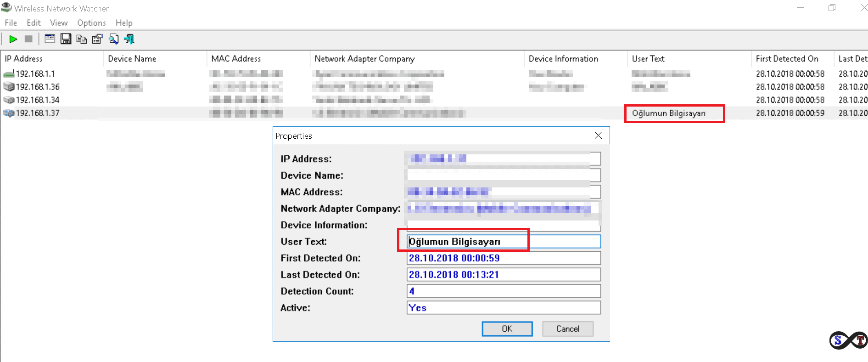Click the 'User Text:' label in Properties

click(x=303, y=242)
